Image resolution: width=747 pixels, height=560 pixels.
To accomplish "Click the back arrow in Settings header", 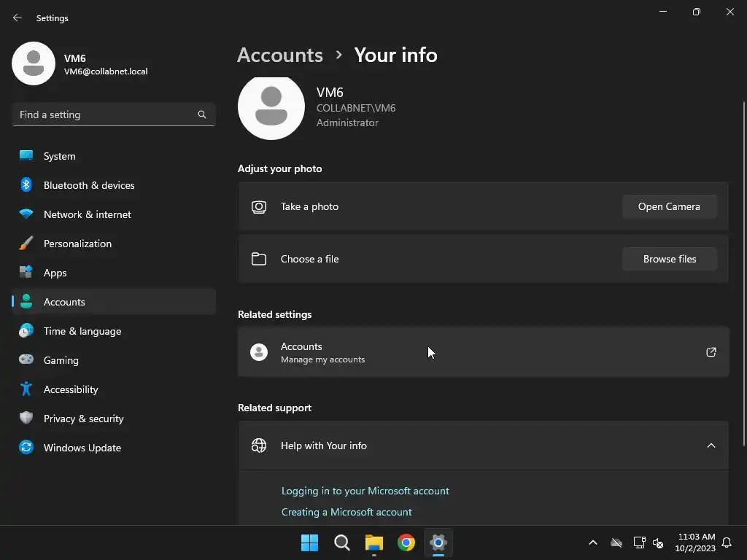I will tap(18, 17).
